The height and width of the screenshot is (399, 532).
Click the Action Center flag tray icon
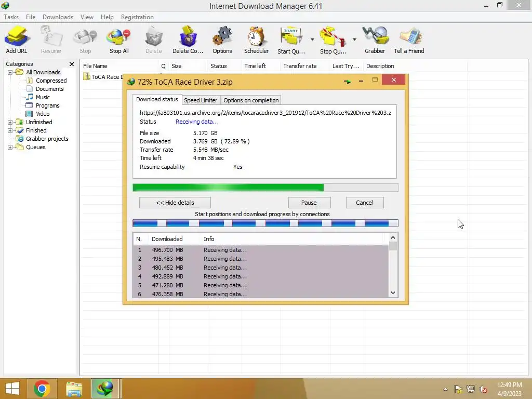pos(458,389)
